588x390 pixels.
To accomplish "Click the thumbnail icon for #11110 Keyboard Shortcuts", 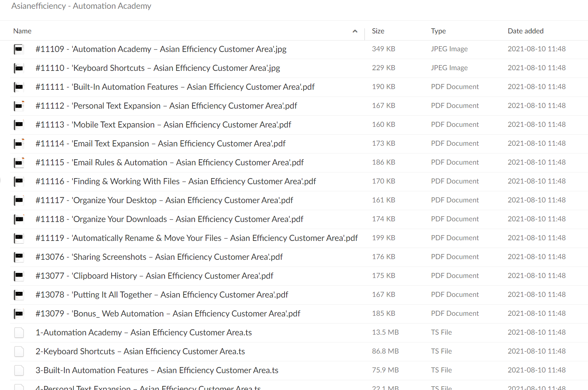I will pos(19,68).
